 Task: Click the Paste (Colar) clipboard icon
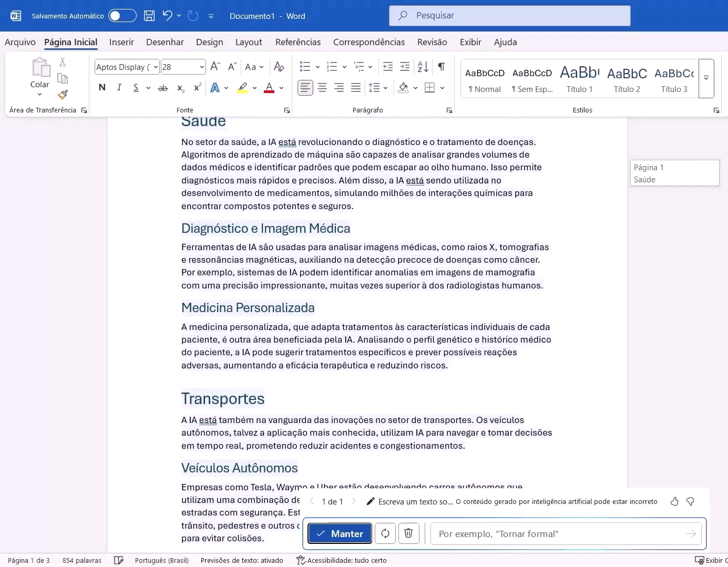pyautogui.click(x=40, y=67)
